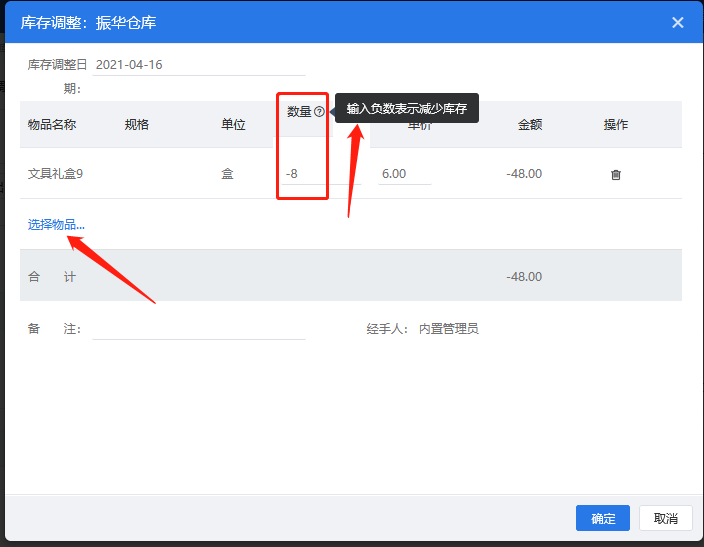
Task: Click the 规格 column header
Action: click(x=136, y=124)
